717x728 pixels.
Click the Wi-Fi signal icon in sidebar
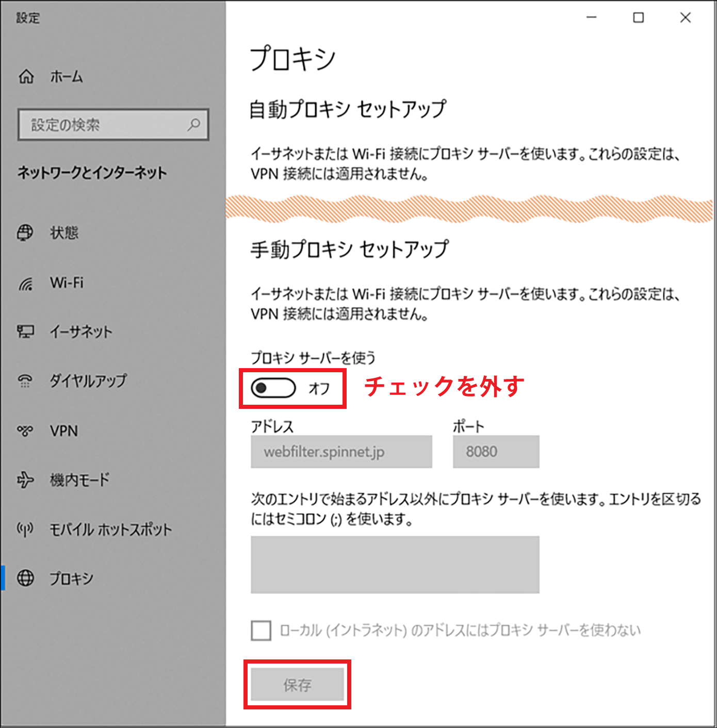coord(25,283)
